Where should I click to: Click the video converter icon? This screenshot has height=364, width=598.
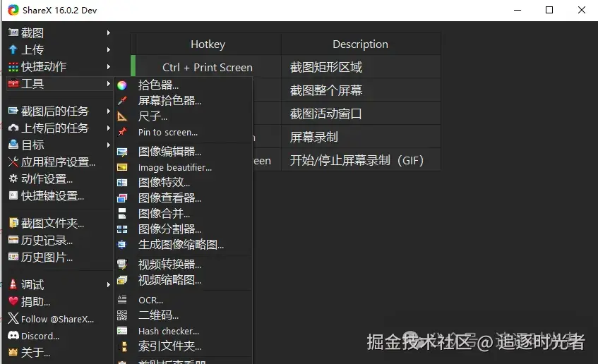[x=122, y=264]
